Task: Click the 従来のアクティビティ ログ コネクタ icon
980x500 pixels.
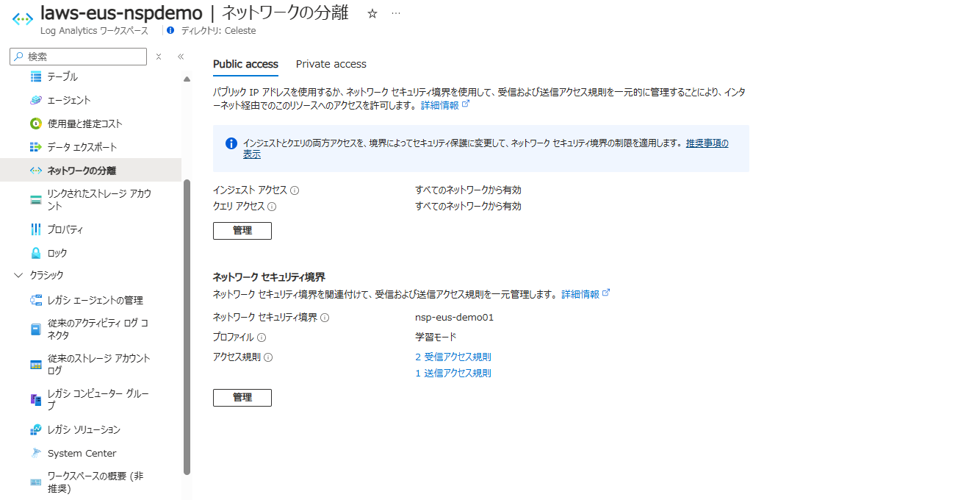Action: pos(36,329)
